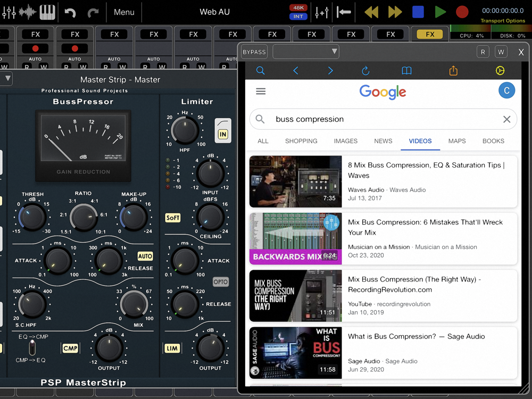
Task: Click the buss compression search field
Action: pos(383,119)
